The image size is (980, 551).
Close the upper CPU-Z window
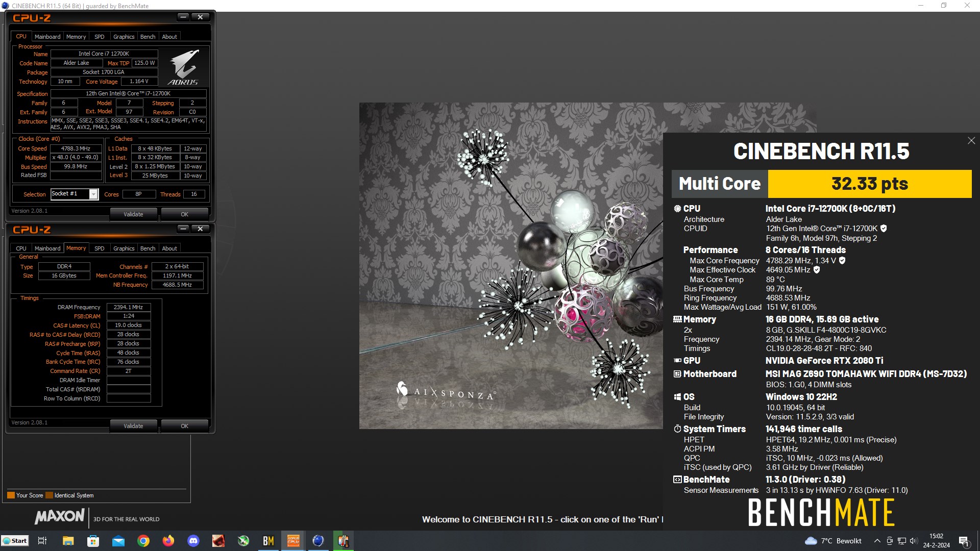point(200,17)
